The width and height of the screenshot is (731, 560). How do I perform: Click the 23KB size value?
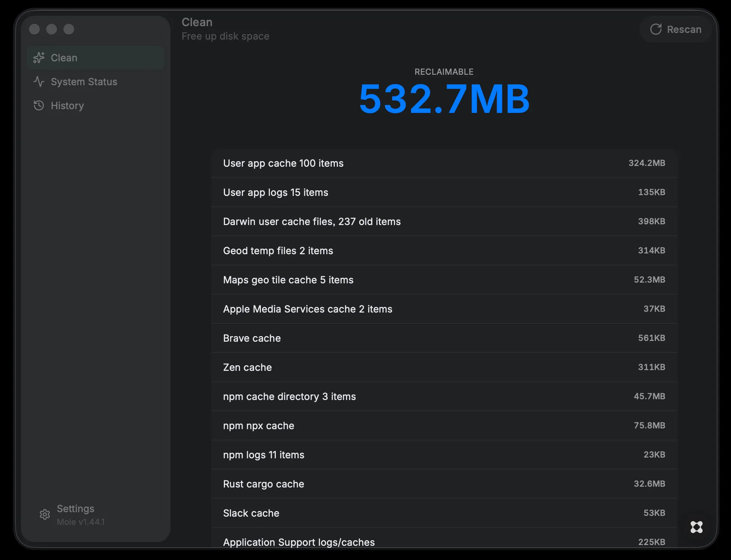654,455
